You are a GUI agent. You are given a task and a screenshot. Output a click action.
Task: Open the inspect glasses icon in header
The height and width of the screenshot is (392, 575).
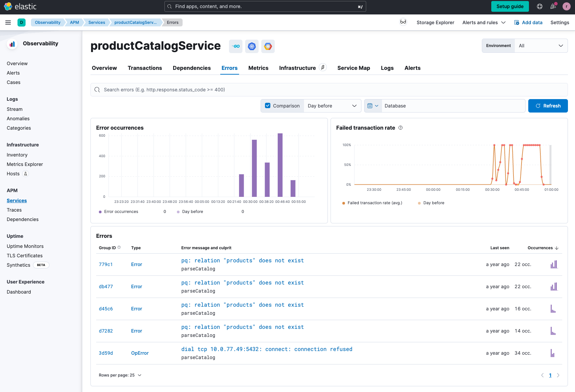(x=403, y=22)
